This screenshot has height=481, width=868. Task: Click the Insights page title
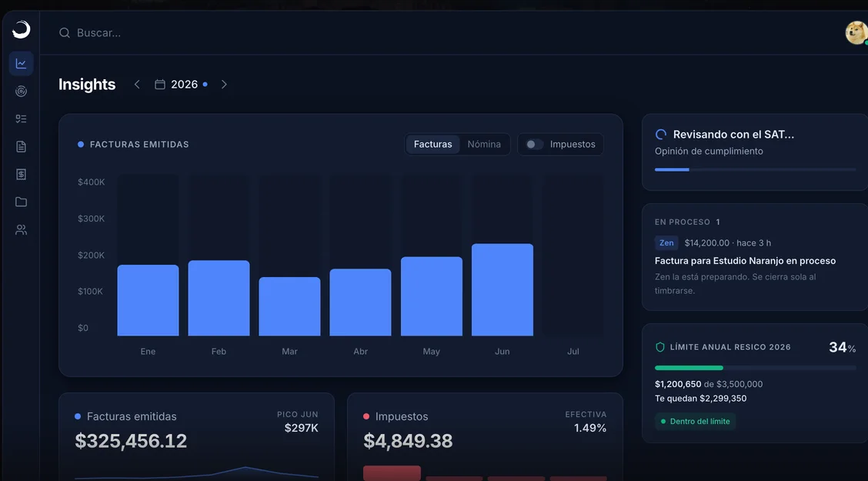pos(87,84)
